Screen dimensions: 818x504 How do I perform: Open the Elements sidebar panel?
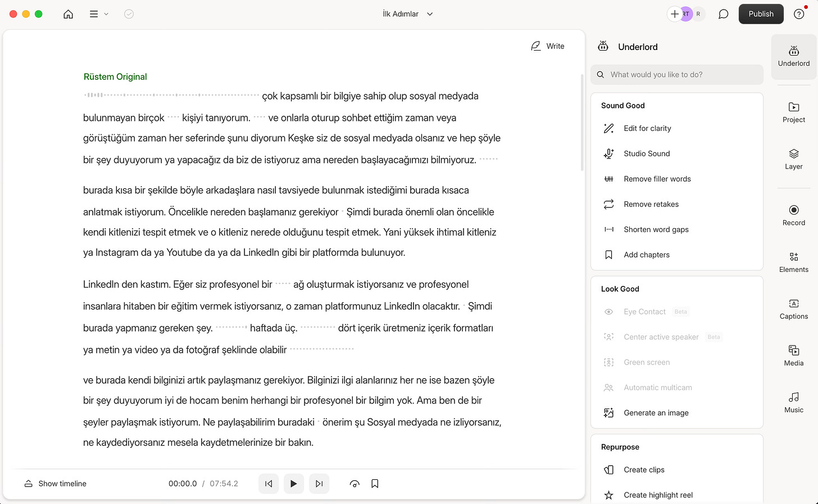point(794,262)
